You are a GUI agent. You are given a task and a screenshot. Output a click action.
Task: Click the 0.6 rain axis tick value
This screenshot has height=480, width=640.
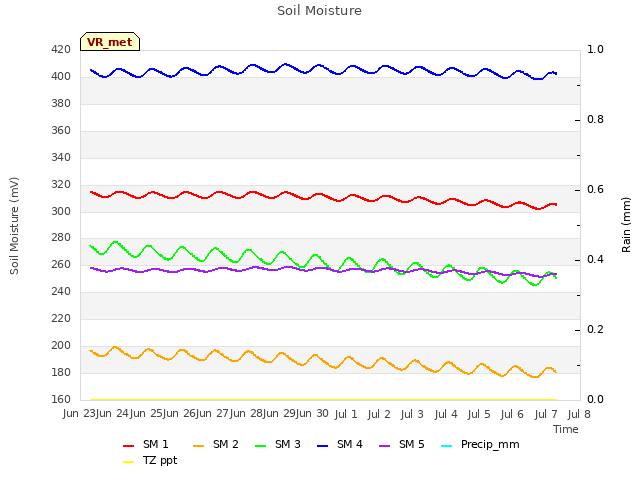(595, 189)
